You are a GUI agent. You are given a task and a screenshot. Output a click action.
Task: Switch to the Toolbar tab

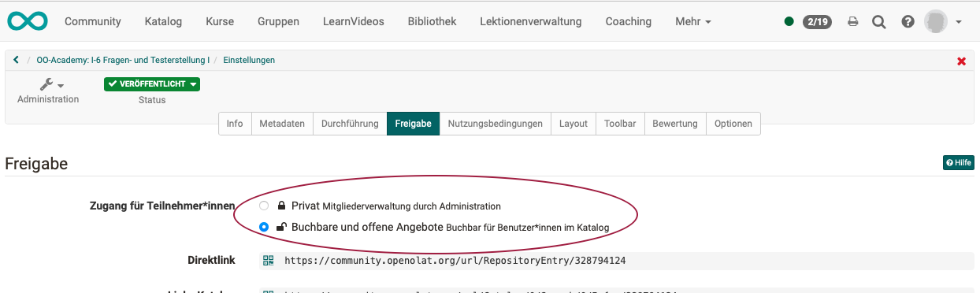[x=620, y=124]
